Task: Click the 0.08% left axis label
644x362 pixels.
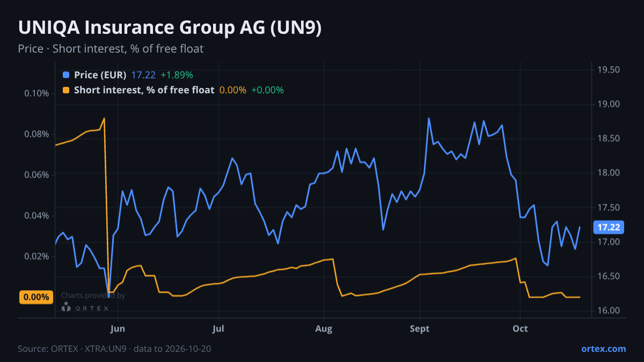Action: click(x=36, y=134)
